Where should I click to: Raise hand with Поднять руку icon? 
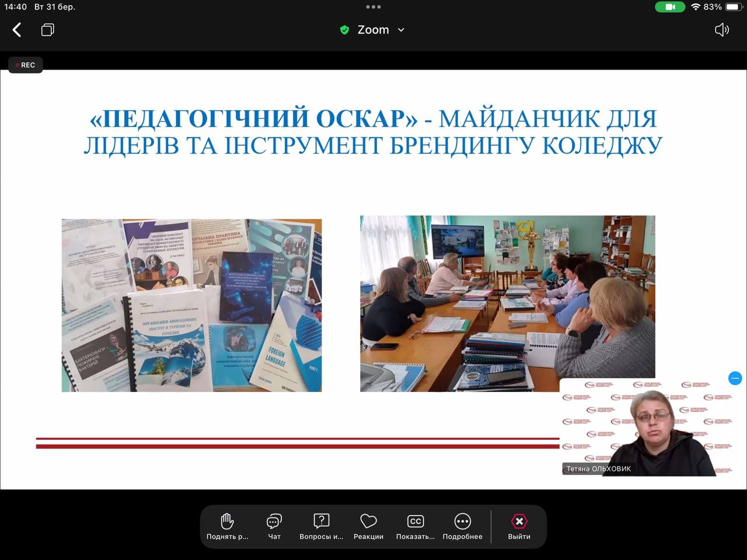(227, 526)
